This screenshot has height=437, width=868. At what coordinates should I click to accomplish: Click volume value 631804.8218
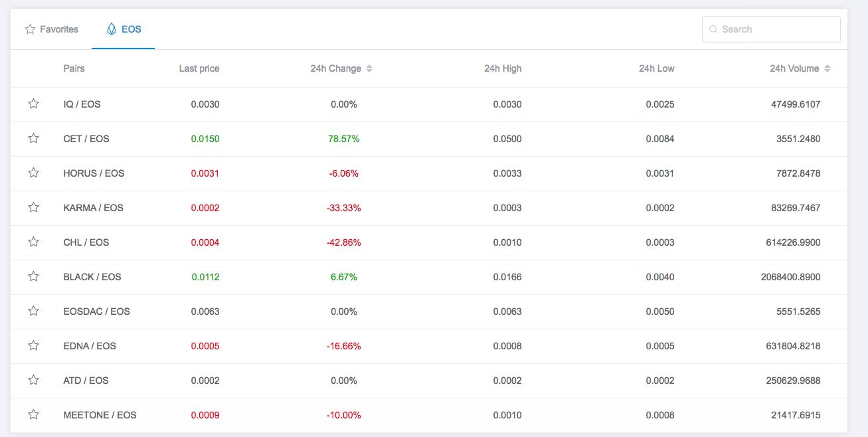point(793,346)
